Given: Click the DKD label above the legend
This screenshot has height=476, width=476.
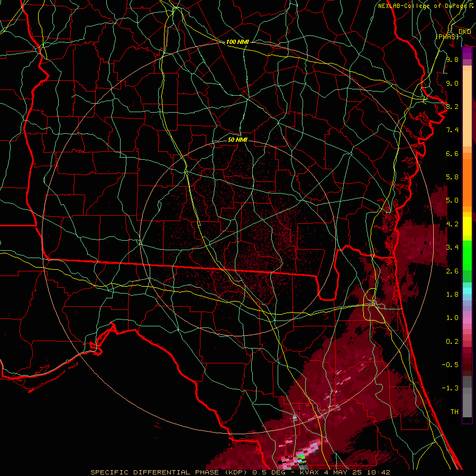Looking at the screenshot, I should coord(464,32).
